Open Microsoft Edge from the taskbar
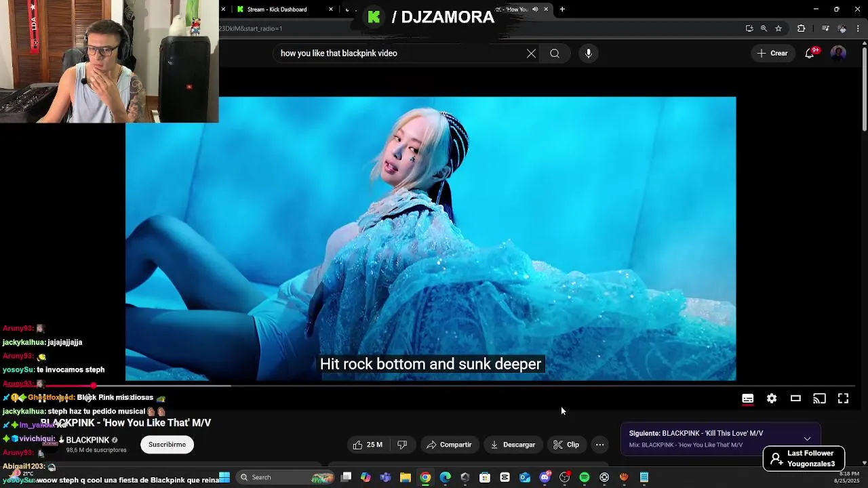This screenshot has width=868, height=488. [446, 477]
